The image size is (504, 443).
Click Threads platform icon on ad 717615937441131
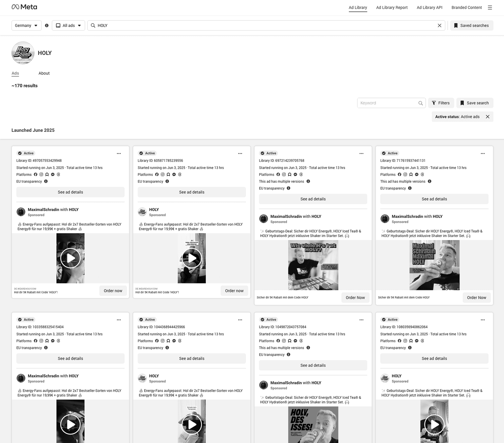[x=422, y=174]
